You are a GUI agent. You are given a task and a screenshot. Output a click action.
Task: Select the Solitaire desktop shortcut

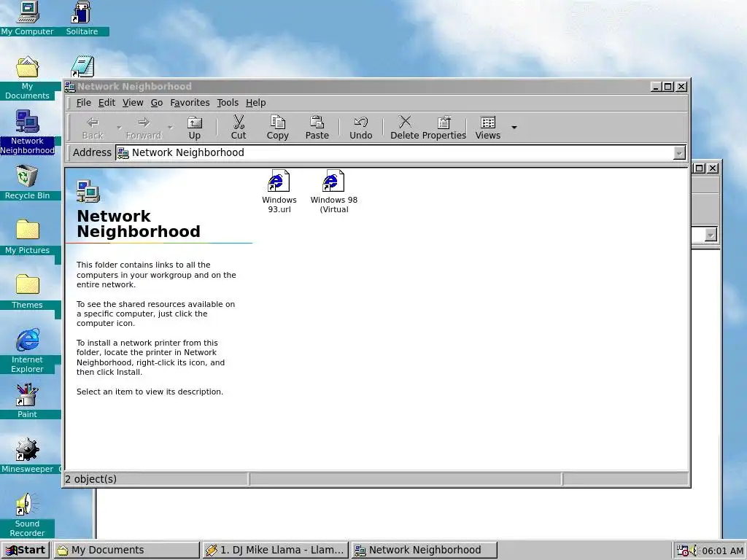click(82, 18)
